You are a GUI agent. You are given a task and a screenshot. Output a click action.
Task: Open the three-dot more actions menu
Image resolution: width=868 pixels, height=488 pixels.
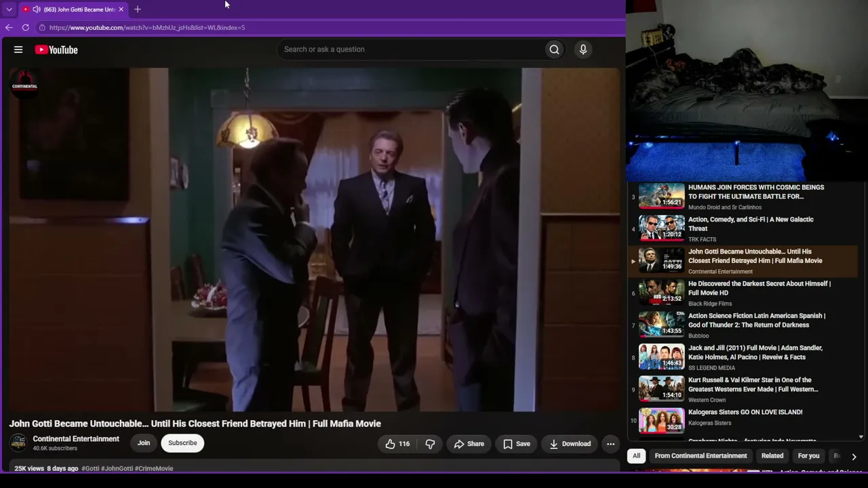point(611,444)
